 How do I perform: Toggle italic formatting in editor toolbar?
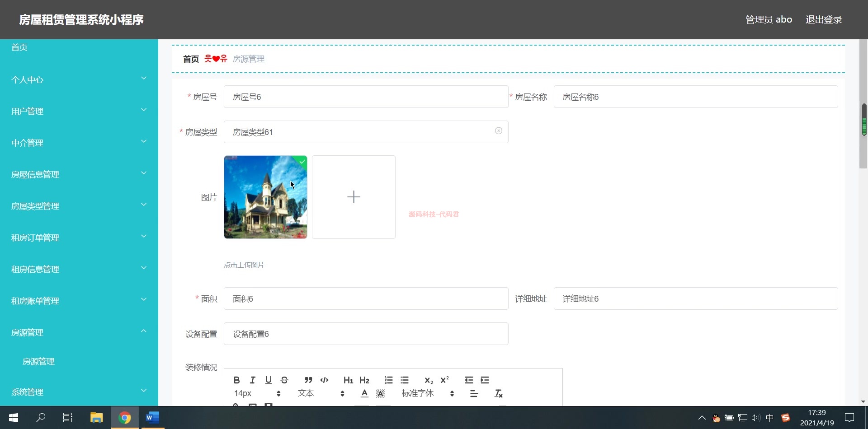252,380
